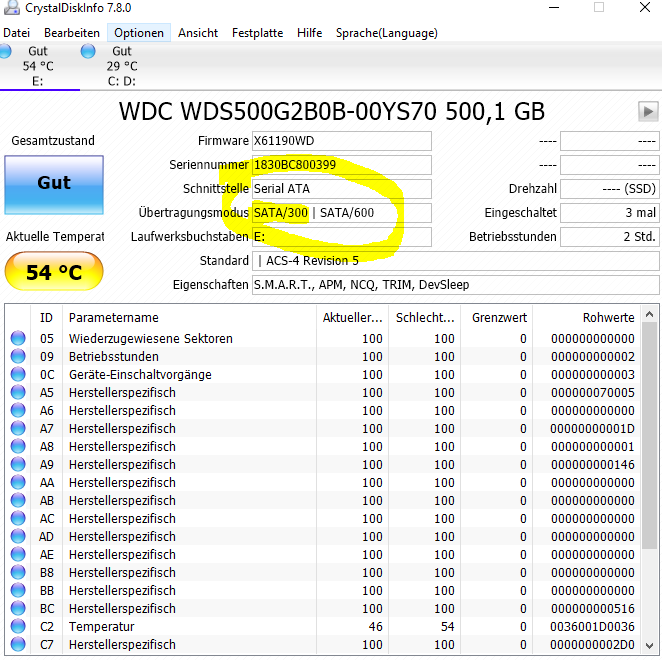Open the Bearbeiten menu
Screen dimensions: 662x660
[x=72, y=33]
